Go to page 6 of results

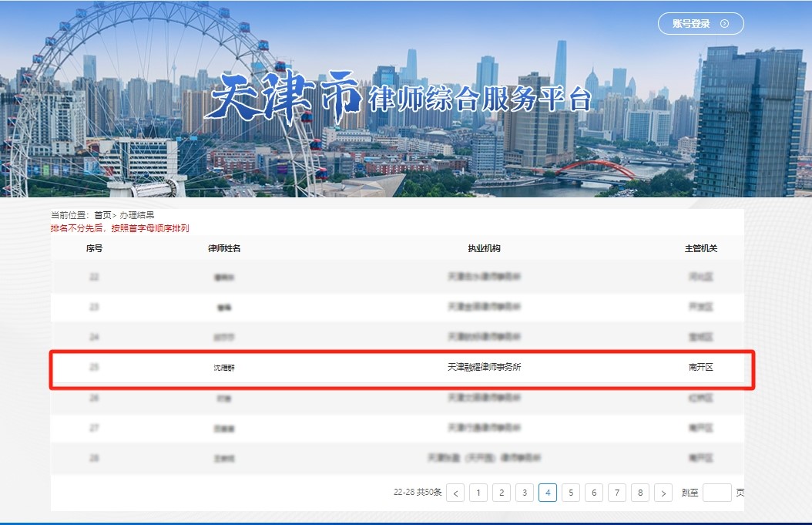(x=594, y=492)
